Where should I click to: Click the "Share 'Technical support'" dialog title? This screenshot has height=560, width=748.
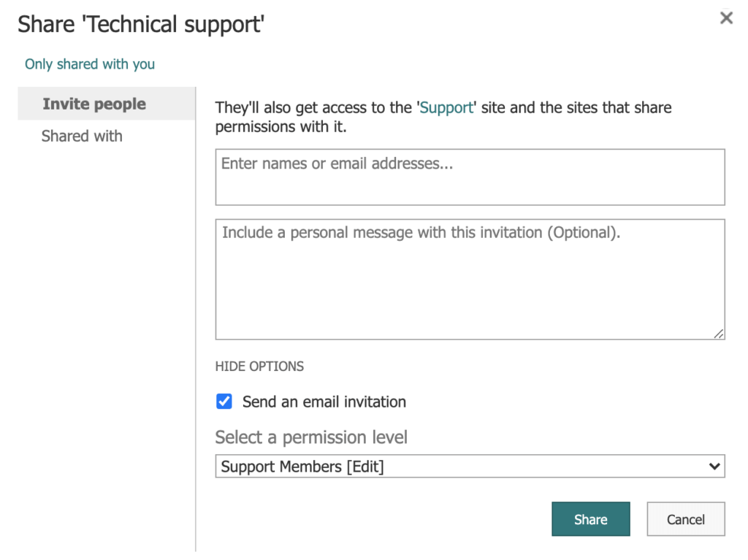(x=141, y=24)
